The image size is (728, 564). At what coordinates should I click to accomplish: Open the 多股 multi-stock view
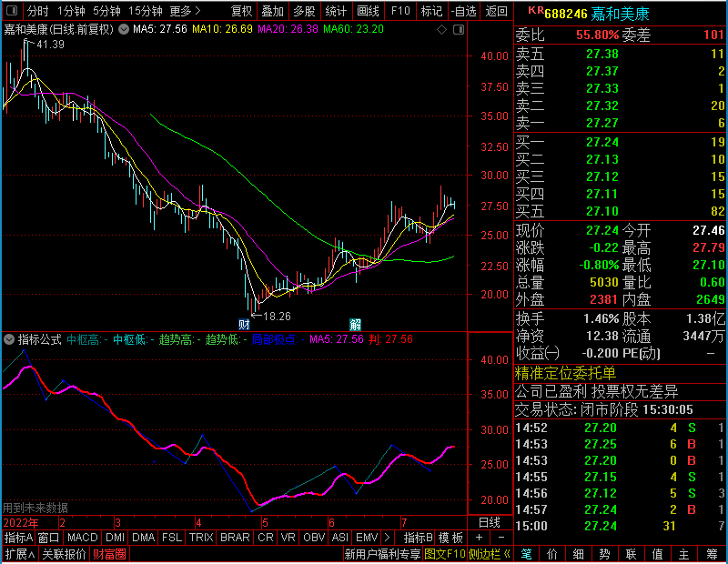[x=304, y=11]
